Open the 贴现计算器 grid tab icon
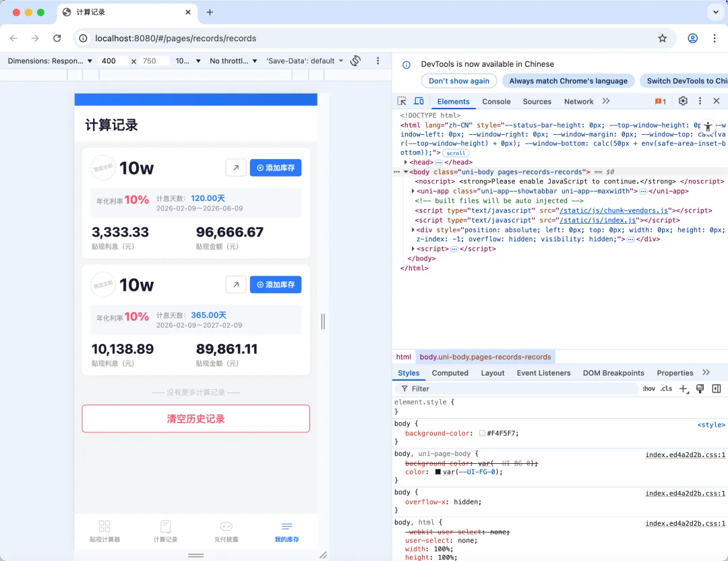Screen dimensions: 728x561 click(x=104, y=526)
